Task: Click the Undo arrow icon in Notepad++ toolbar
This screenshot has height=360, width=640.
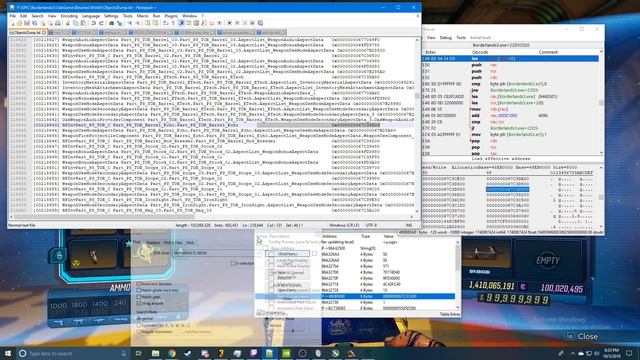Action: tap(93, 23)
